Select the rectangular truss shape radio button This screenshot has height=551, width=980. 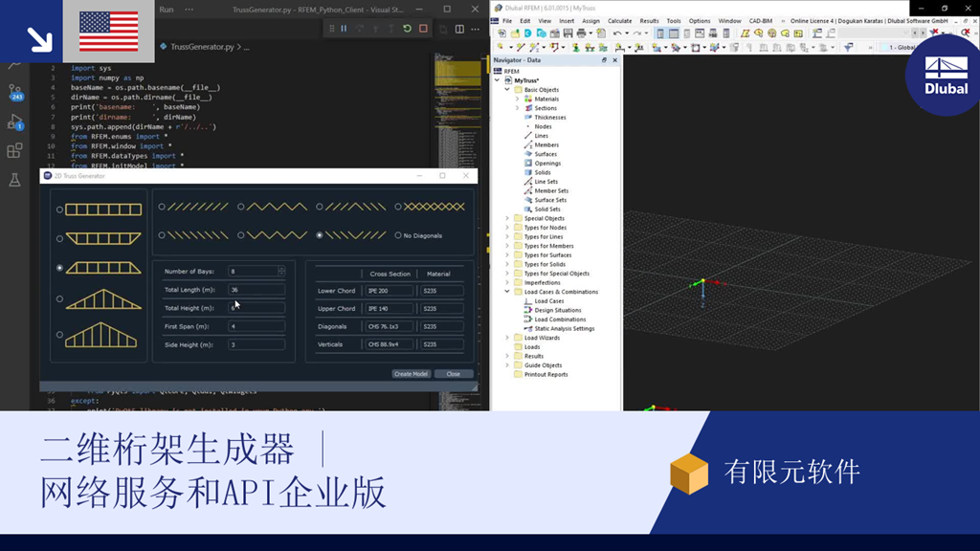tap(60, 209)
